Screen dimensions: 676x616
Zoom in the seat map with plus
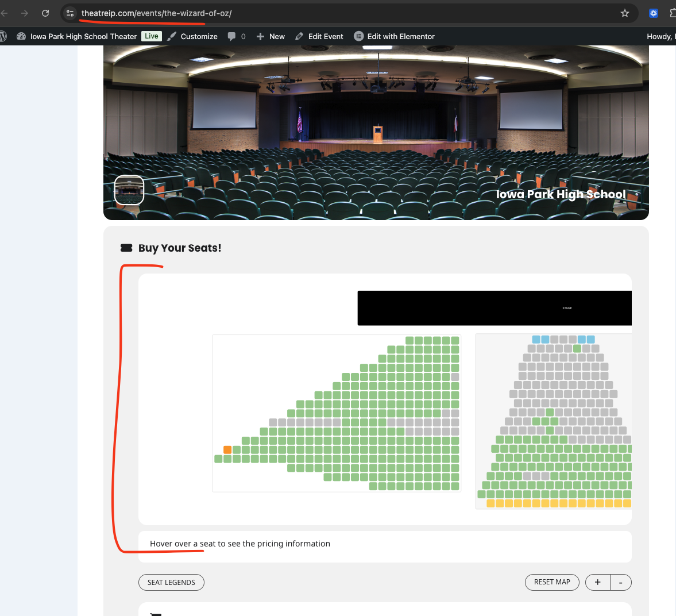(597, 582)
